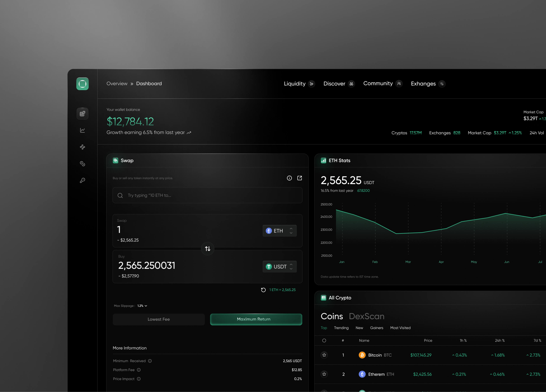Click the Dashboard breadcrumb

click(149, 84)
